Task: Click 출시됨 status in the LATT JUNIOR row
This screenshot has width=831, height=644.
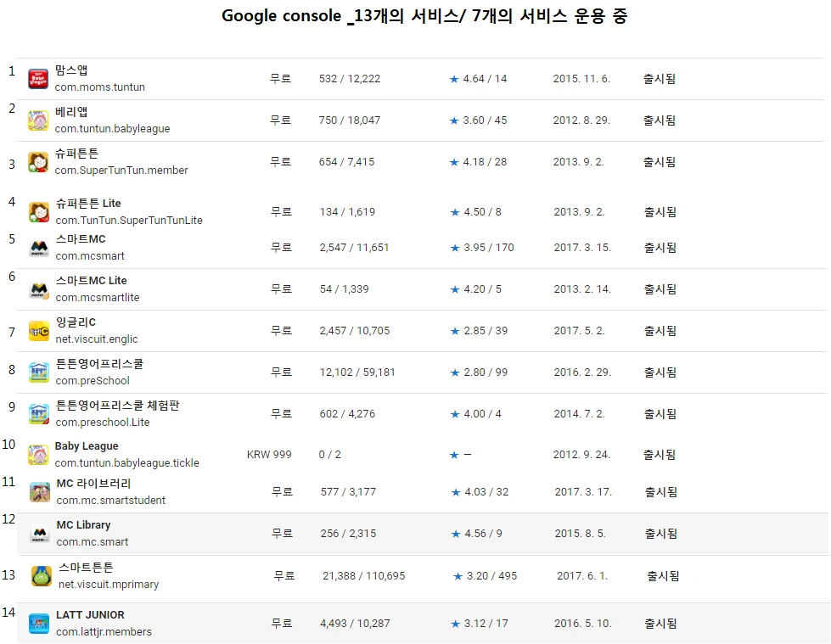Action: (661, 624)
